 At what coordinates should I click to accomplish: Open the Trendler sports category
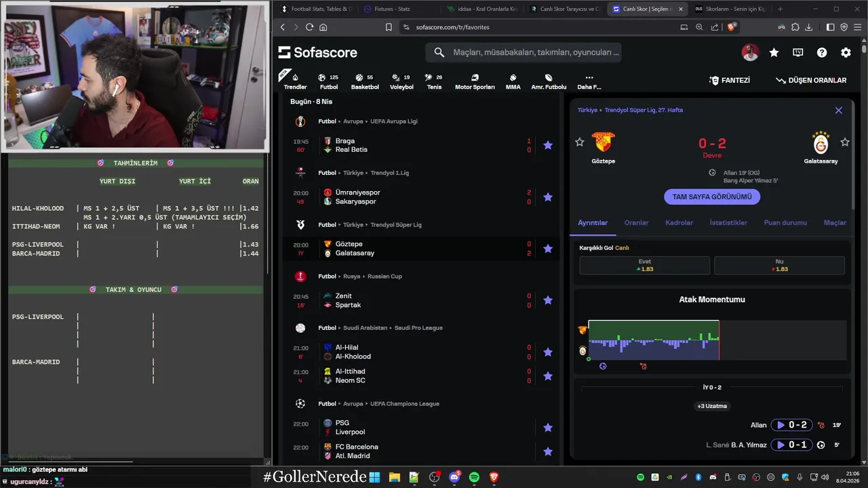point(295,81)
